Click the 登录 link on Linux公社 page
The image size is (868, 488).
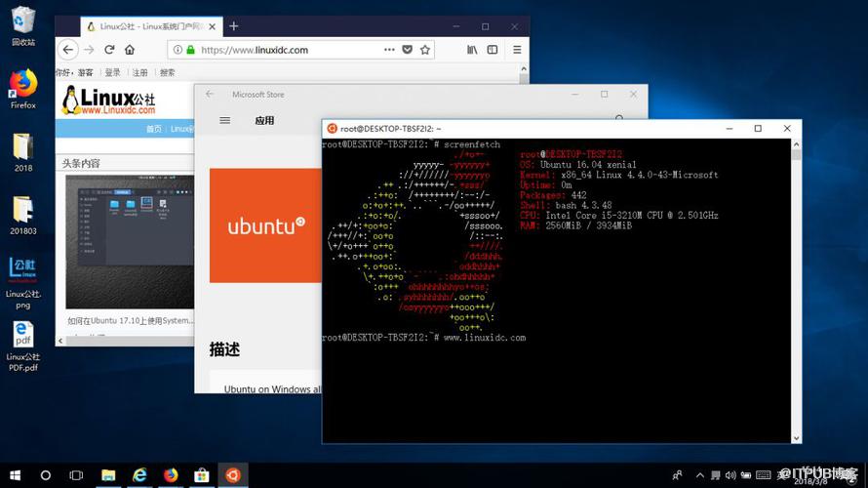coord(113,72)
